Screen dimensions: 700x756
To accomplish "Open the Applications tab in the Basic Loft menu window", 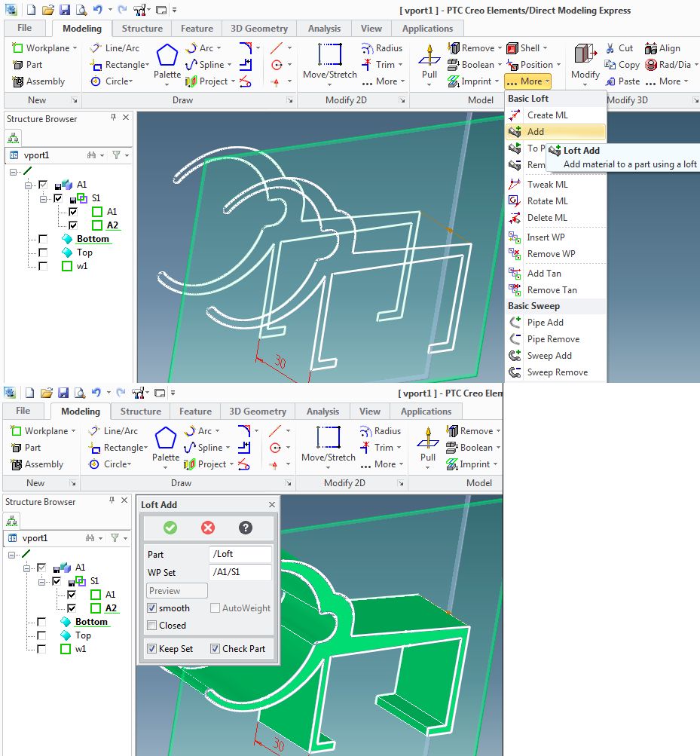I will tap(428, 29).
